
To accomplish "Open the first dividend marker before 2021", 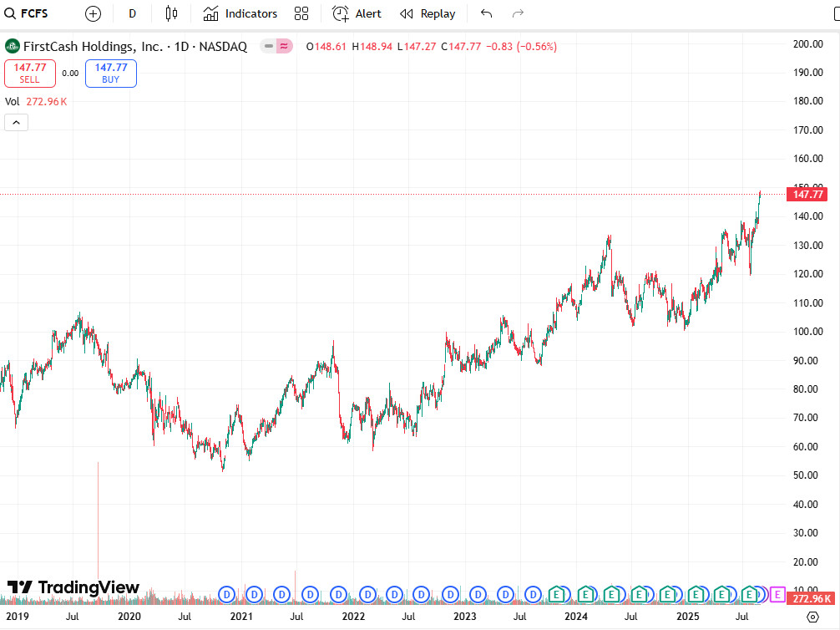I will (x=227, y=595).
